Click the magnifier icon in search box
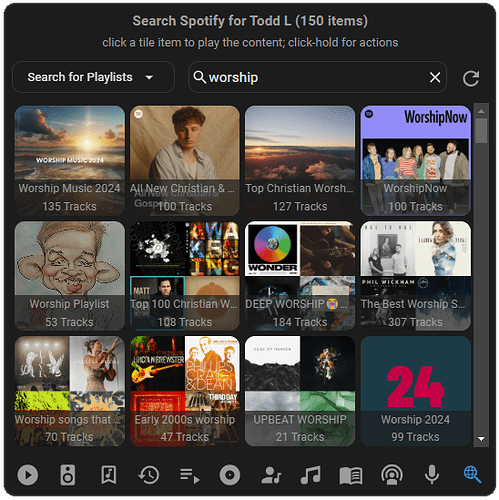 199,77
